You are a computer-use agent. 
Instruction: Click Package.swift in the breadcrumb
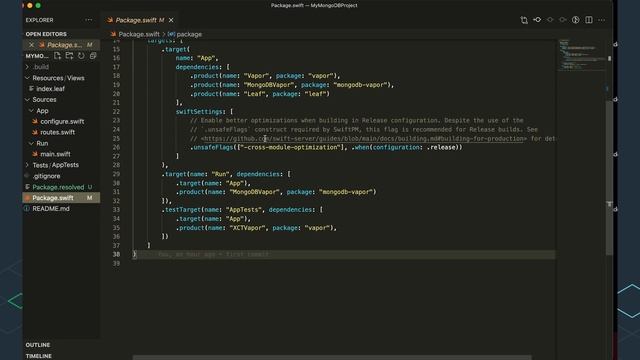point(139,34)
